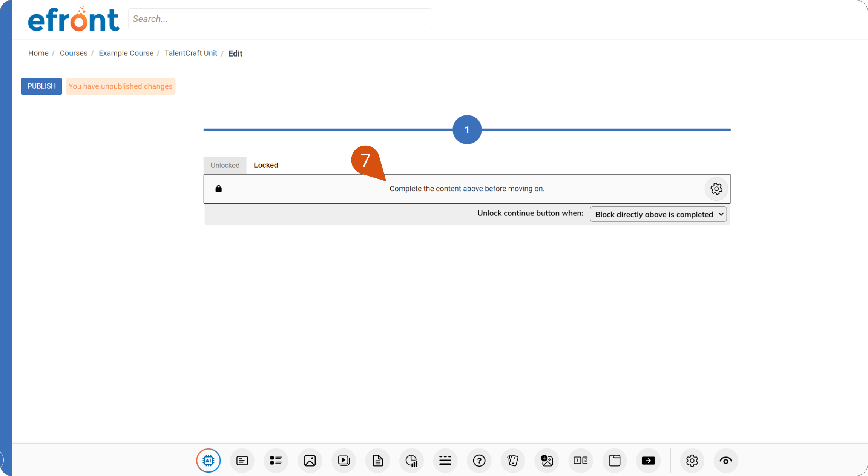Viewport: 868px width, 476px height.
Task: Select the Locked tab
Action: [x=266, y=165]
